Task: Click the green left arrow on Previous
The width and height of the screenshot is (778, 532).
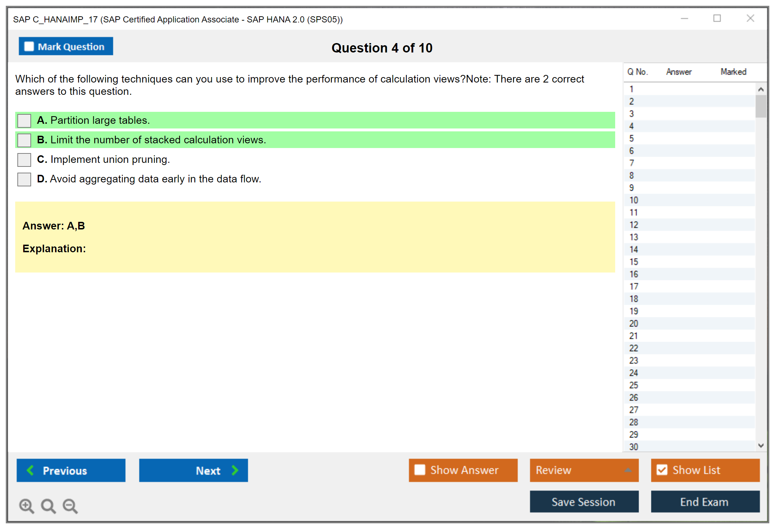Action: [30, 470]
